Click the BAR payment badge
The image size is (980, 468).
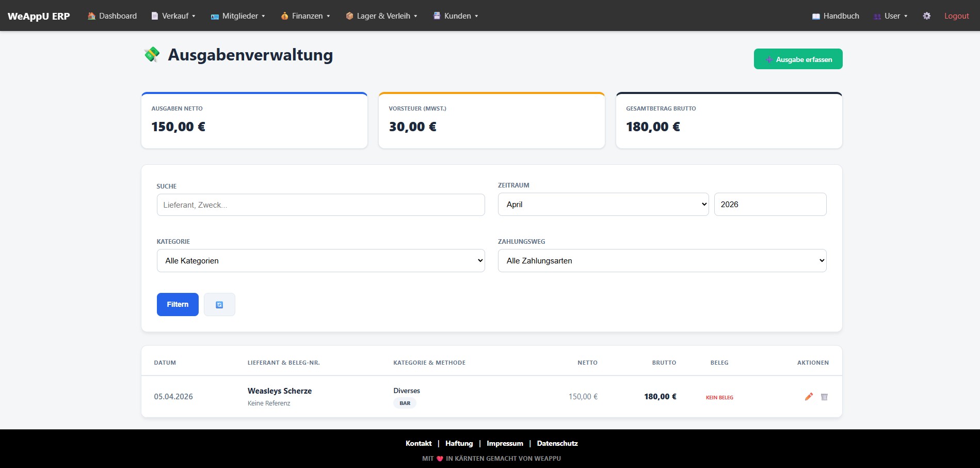[405, 403]
